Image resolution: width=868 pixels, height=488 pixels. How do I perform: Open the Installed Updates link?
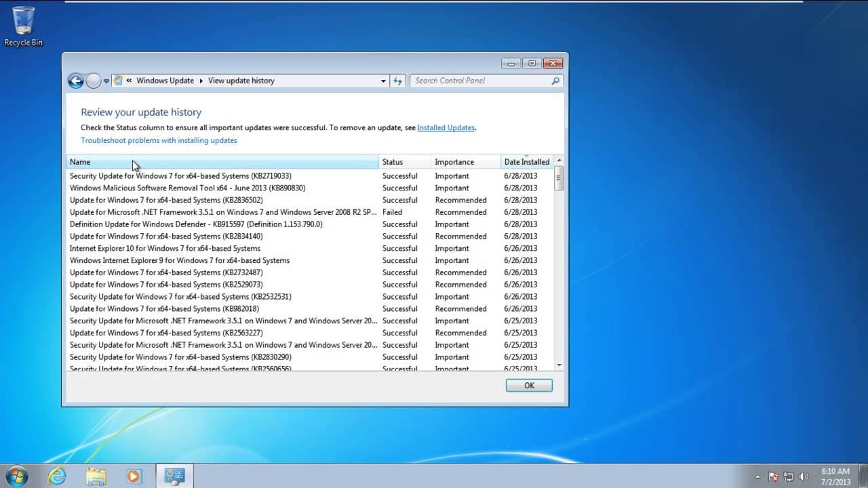446,127
